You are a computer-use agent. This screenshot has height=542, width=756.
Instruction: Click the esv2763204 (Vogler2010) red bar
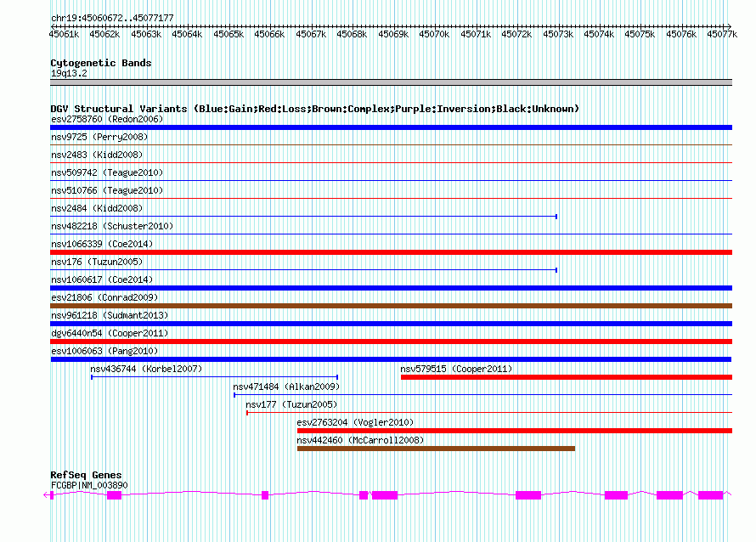point(515,431)
